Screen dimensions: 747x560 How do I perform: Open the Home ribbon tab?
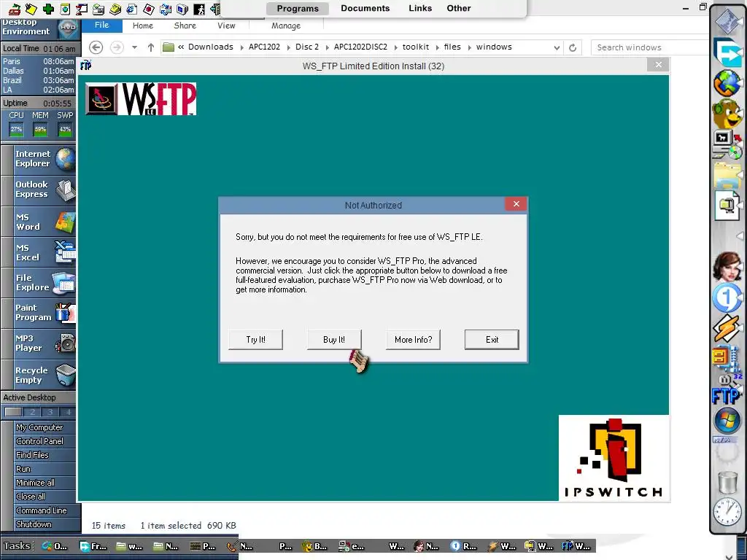click(143, 26)
